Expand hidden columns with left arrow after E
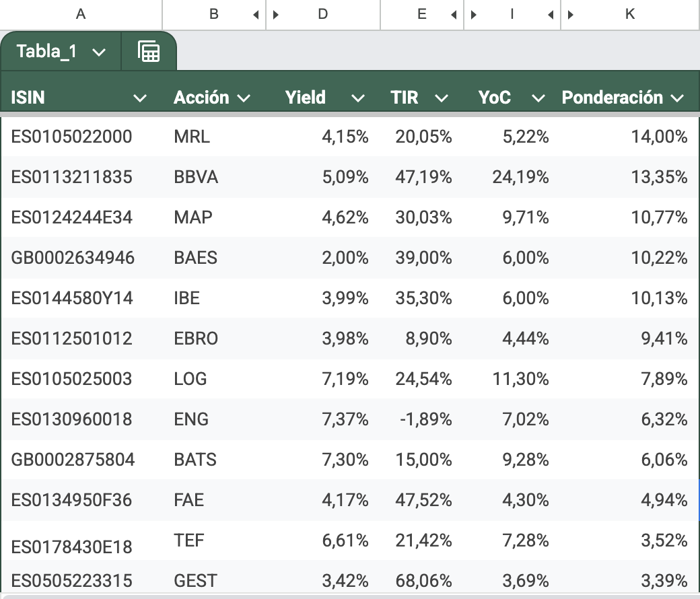700x599 pixels. 454,15
